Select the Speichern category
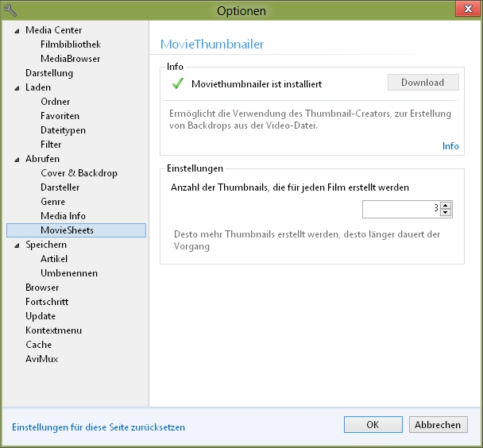Screen dimensions: 483x448 (x=46, y=245)
